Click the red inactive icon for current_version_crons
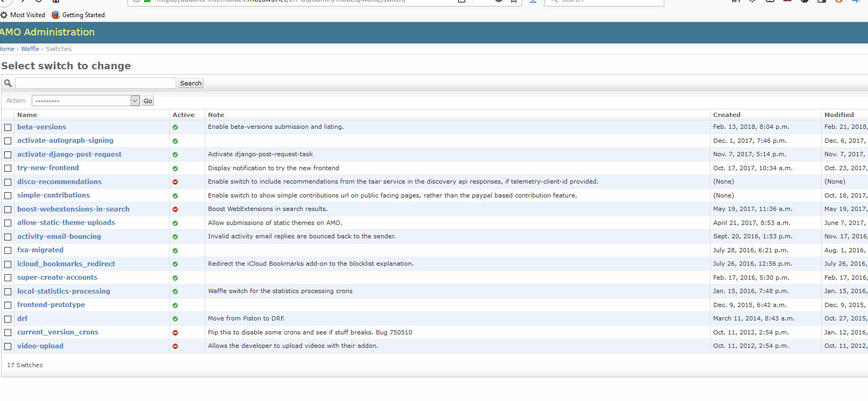Screen dimensions: 868x401 [x=175, y=333]
